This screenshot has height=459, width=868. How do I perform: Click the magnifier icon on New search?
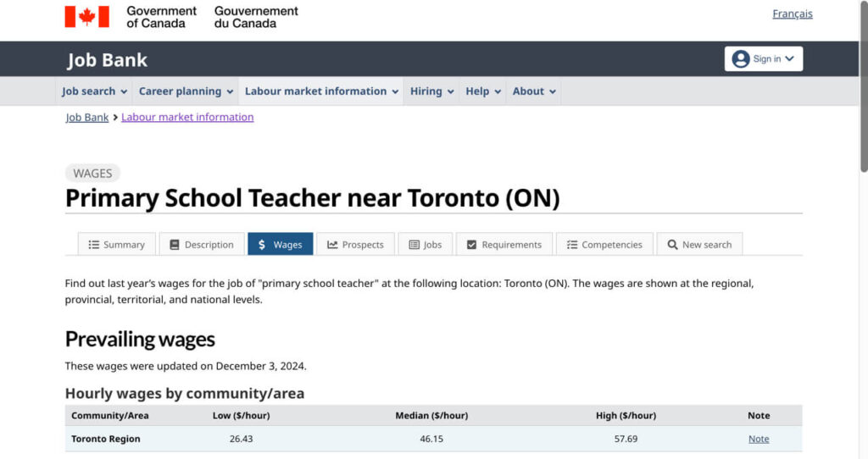coord(672,245)
